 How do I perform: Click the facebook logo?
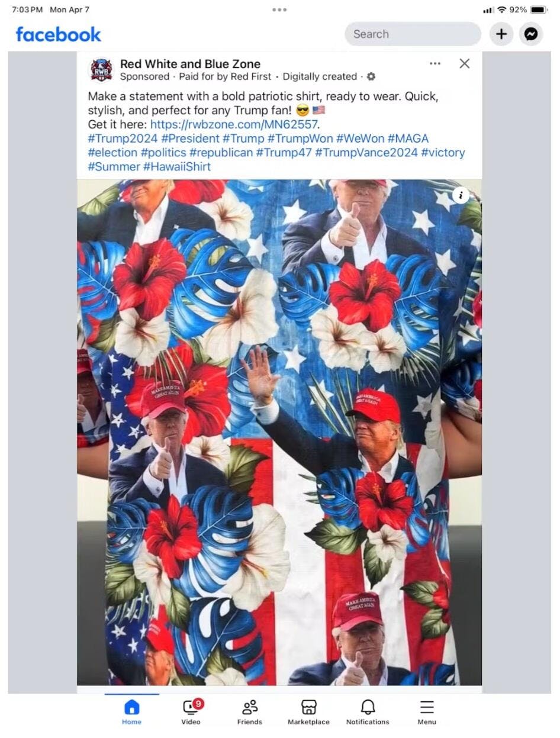point(59,34)
